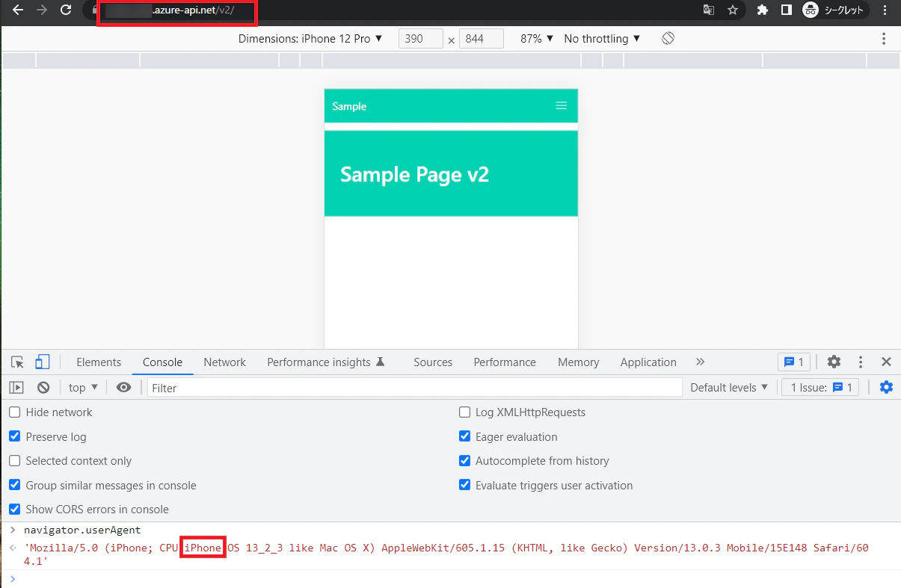Viewport: 901px width, 588px height.
Task: Reload the page with refresh icon
Action: tap(66, 10)
